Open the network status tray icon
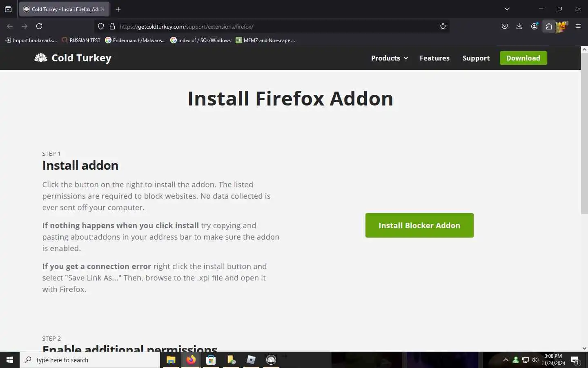Screen dimensions: 588x368 coord(526,360)
